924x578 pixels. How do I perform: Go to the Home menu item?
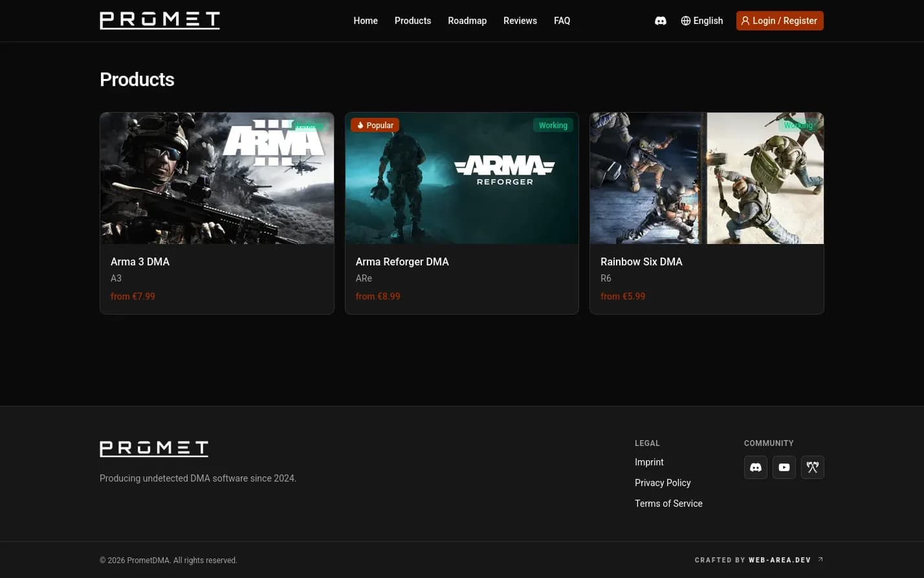coord(366,21)
